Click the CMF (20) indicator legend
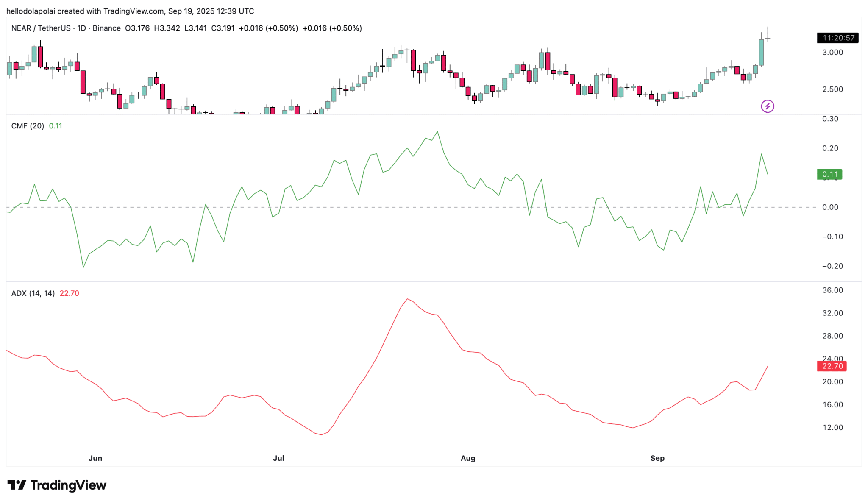The image size is (868, 504). pyautogui.click(x=28, y=126)
